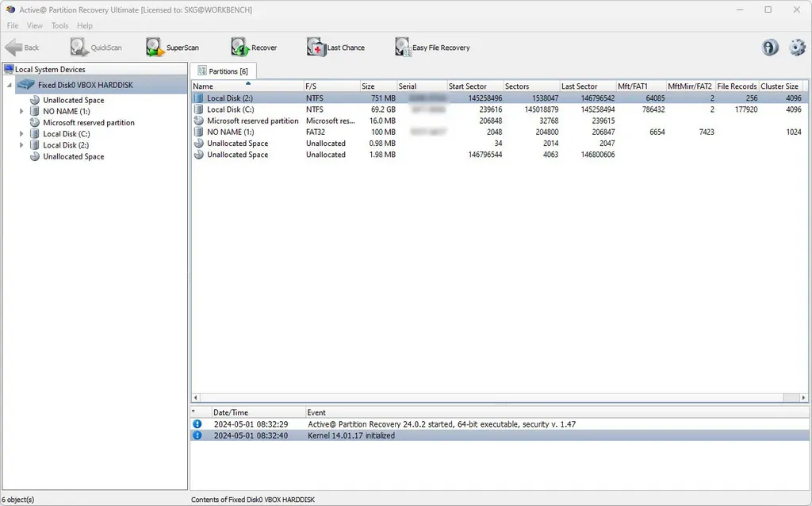The height and width of the screenshot is (506, 812).
Task: Open the info/about icon in toolbar
Action: 770,48
